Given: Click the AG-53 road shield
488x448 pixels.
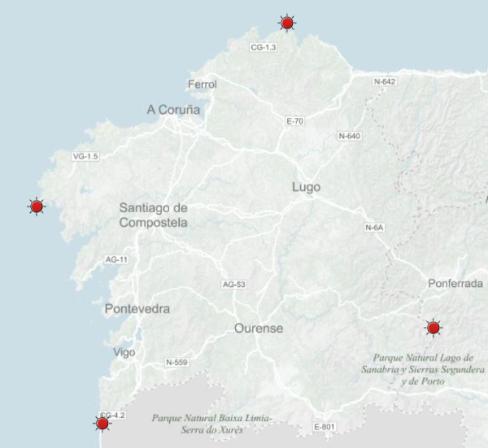Looking at the screenshot, I should (x=233, y=285).
